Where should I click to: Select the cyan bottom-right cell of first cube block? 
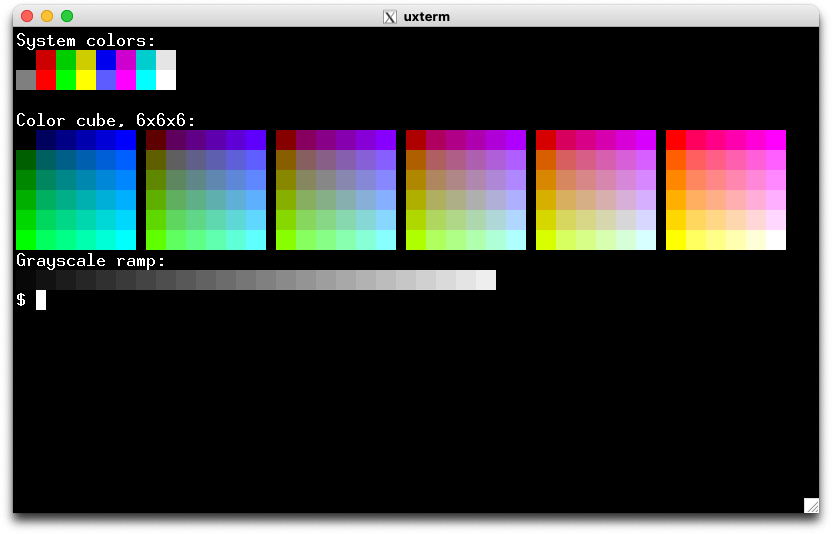pos(126,240)
